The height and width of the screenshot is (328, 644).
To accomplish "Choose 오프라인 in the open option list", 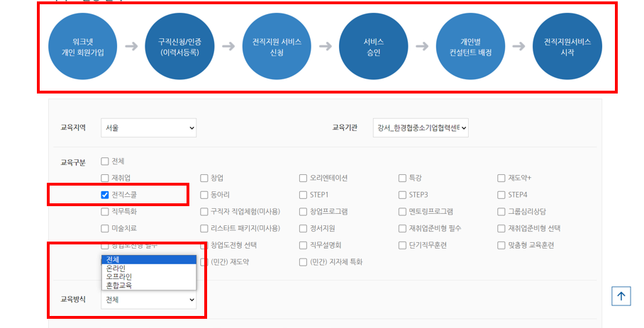I will coord(149,277).
